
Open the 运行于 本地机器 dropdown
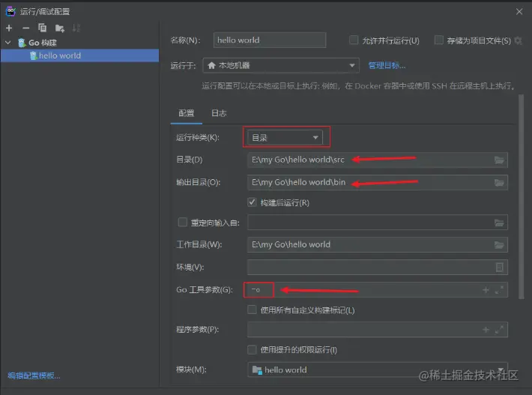[281, 65]
